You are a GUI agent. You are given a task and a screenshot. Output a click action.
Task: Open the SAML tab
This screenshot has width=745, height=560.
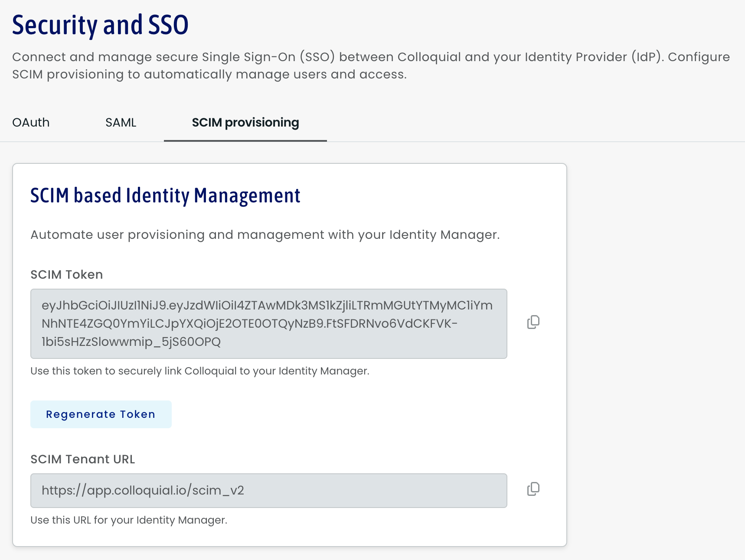click(x=121, y=123)
